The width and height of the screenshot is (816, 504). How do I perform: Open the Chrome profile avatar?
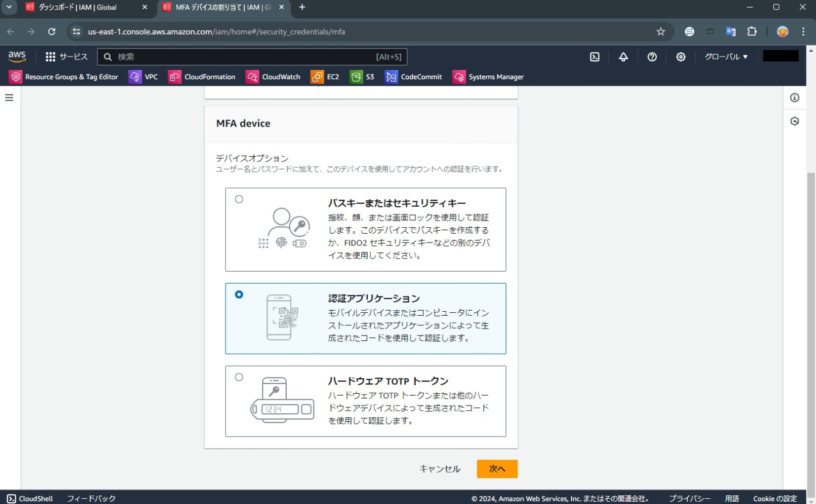tap(783, 31)
